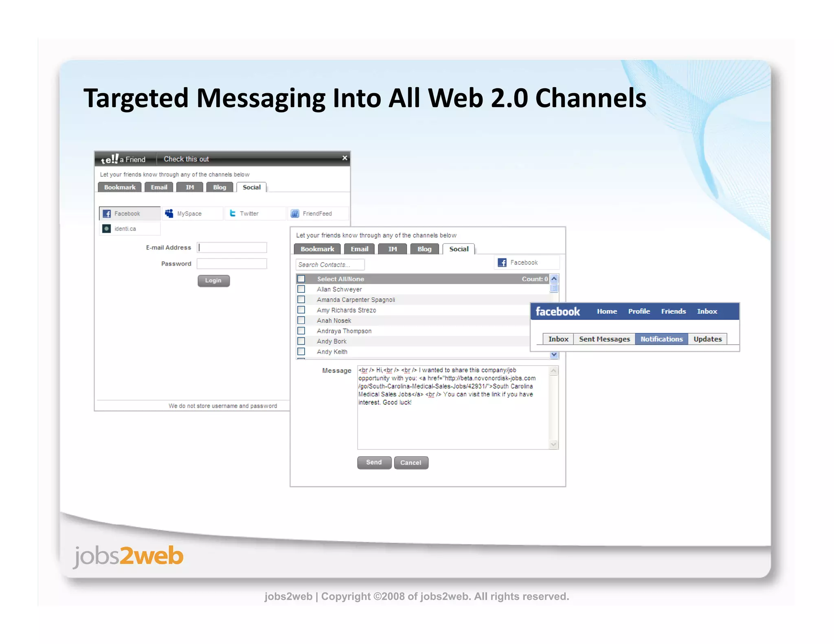This screenshot has width=834, height=644.
Task: Check the Select All/None checkbox
Action: (x=301, y=279)
